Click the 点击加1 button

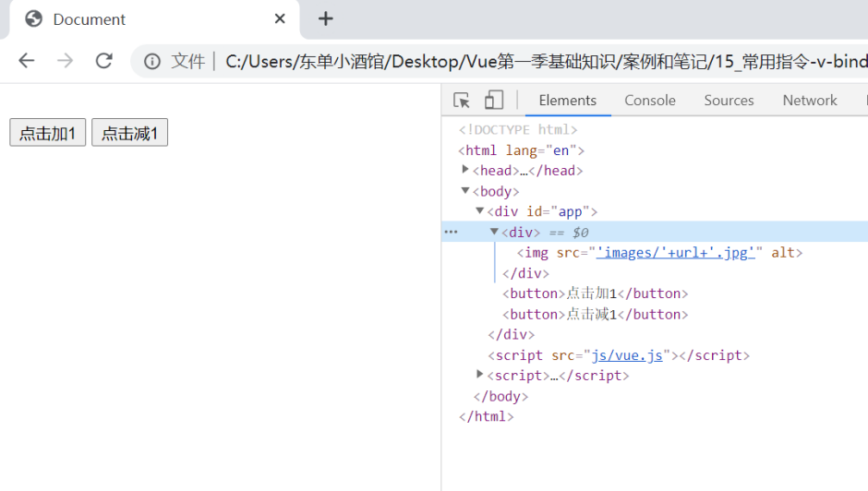pos(48,133)
